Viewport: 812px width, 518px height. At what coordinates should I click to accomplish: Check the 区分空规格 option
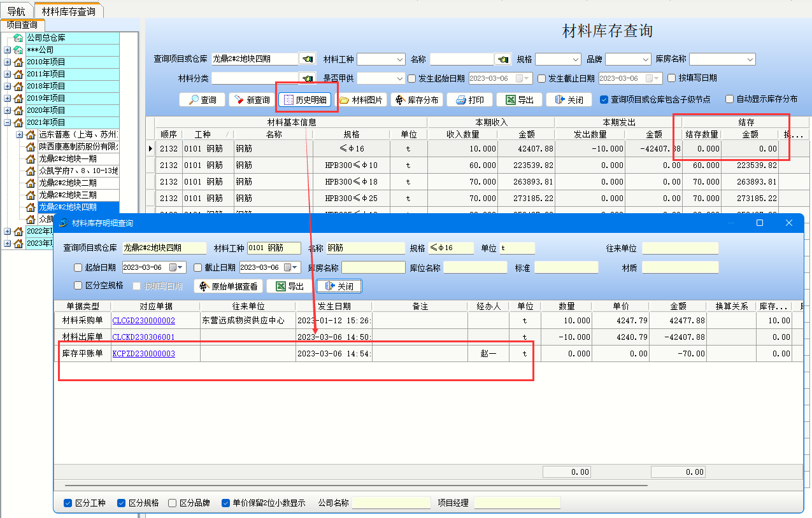(78, 286)
